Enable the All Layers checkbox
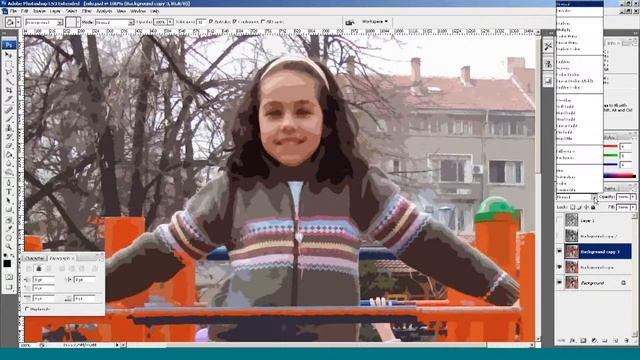Screen dimensions: 640x360 [x=263, y=22]
